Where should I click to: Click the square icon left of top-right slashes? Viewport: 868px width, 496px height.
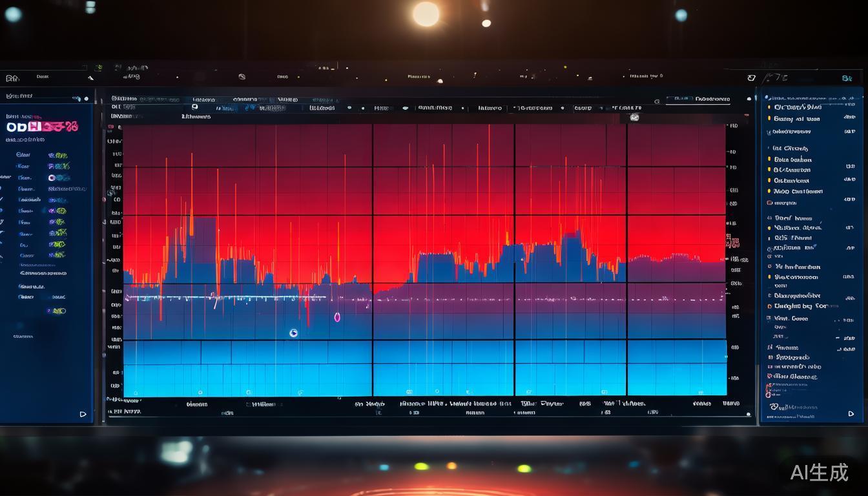(x=751, y=78)
